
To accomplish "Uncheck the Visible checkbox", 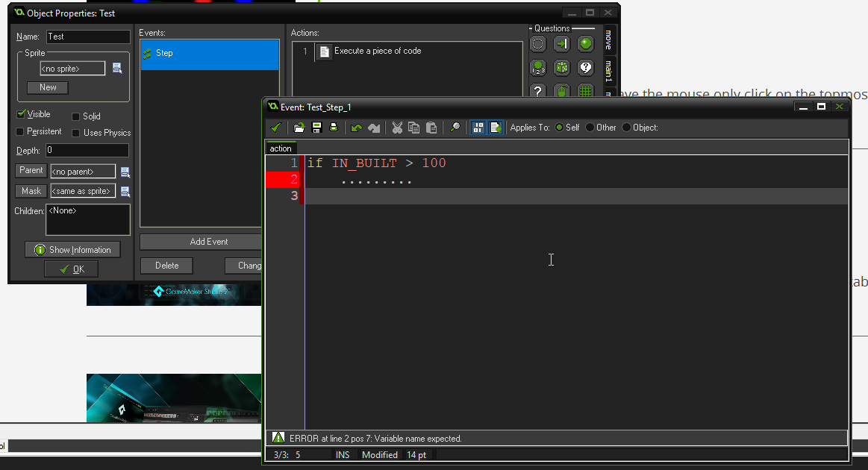I will click(22, 114).
